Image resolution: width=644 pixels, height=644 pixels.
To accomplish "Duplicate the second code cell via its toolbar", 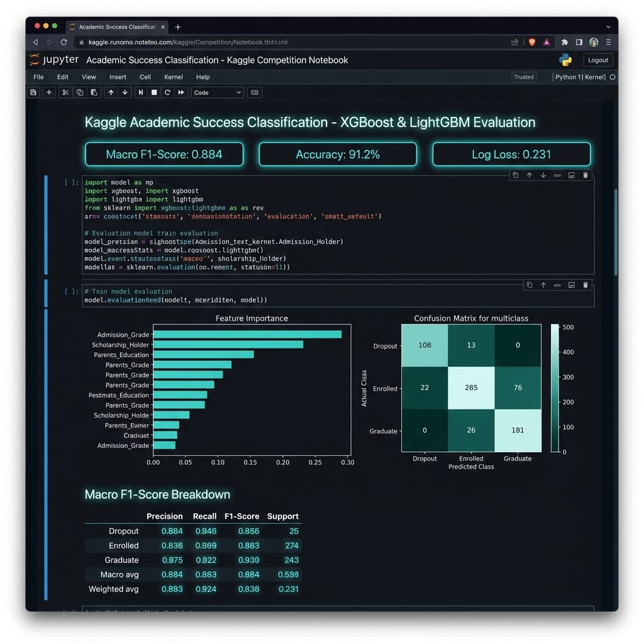I will click(x=530, y=285).
